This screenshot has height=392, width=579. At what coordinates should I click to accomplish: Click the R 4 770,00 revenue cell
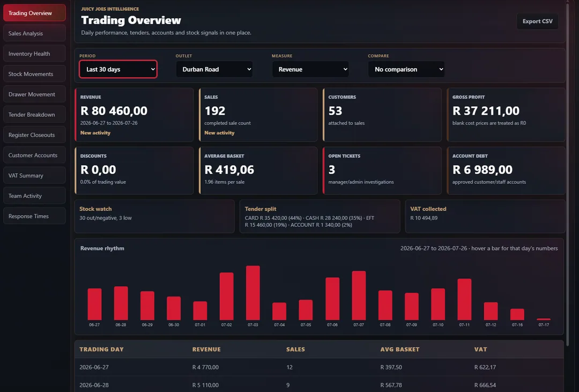(x=205, y=367)
